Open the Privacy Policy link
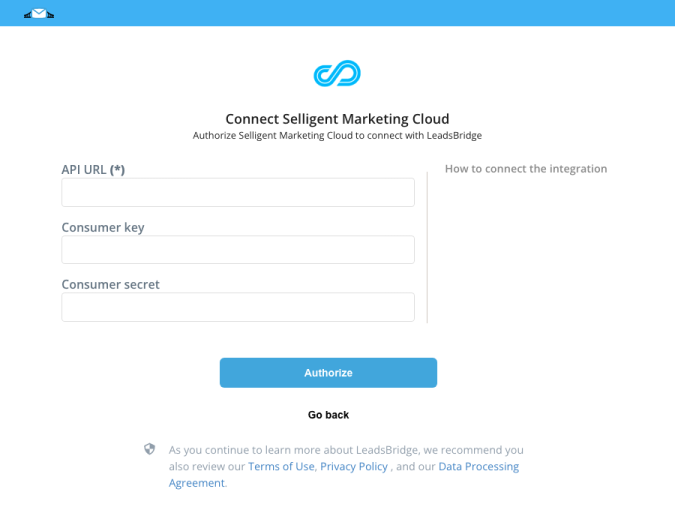Screen dimensions: 675x525 [x=354, y=466]
